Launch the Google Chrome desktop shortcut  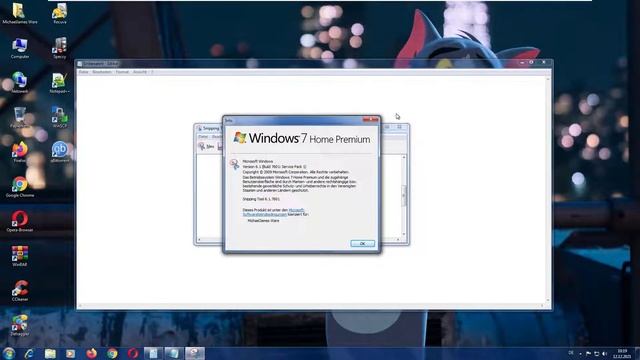[20, 187]
